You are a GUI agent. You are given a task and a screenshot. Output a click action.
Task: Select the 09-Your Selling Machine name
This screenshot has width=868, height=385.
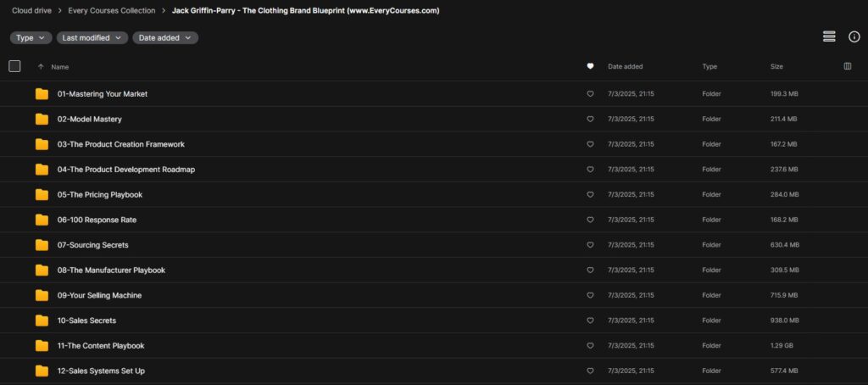[x=100, y=295]
